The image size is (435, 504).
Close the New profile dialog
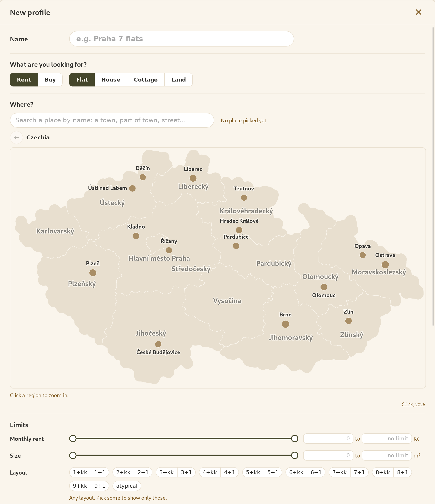pyautogui.click(x=418, y=12)
